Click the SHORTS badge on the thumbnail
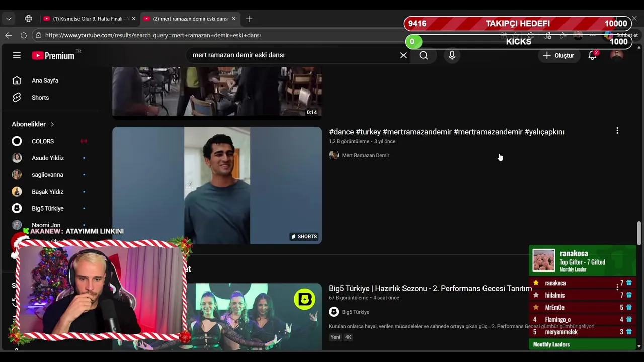Screen dimensions: 644x362 click(304, 236)
